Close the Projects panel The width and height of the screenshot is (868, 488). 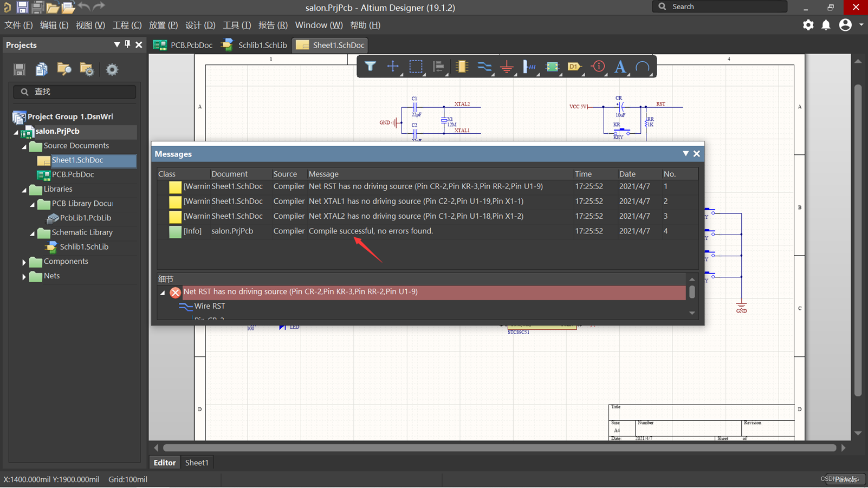tap(139, 45)
